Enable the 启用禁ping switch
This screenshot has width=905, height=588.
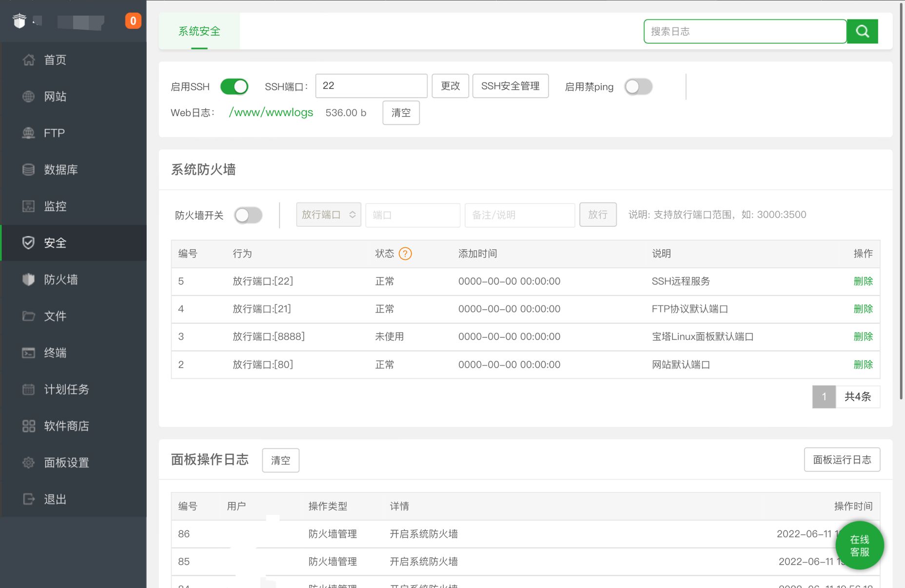click(638, 87)
